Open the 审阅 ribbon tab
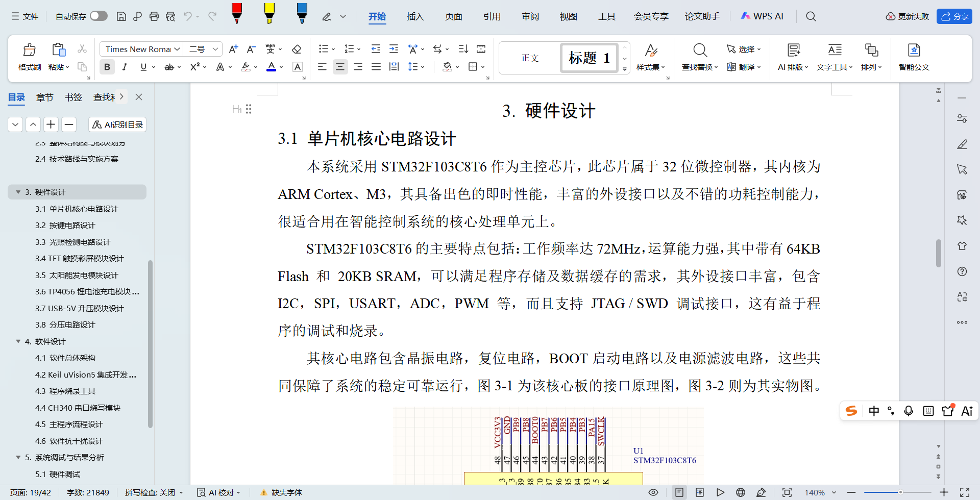The image size is (980, 500). pyautogui.click(x=530, y=16)
